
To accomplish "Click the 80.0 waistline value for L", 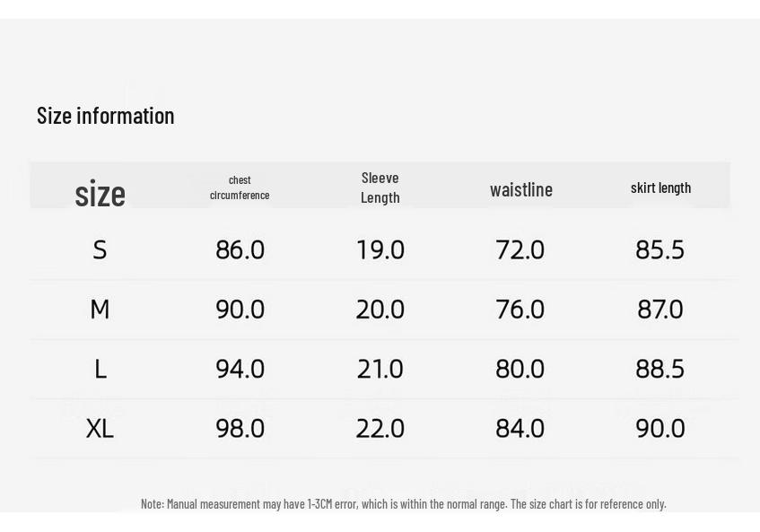I will (520, 369).
